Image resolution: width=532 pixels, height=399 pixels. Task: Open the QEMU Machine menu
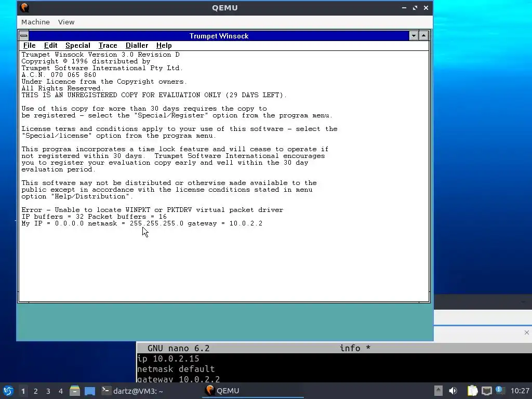click(x=35, y=22)
